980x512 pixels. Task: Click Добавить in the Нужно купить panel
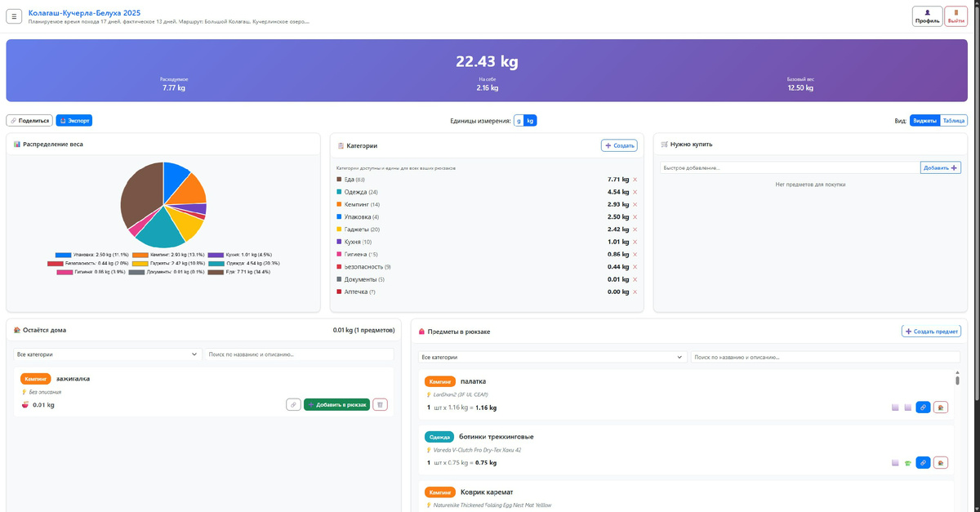[x=941, y=167]
